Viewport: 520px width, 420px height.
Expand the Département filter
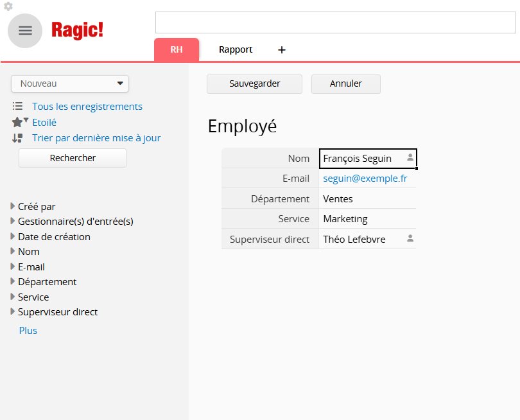(x=13, y=281)
